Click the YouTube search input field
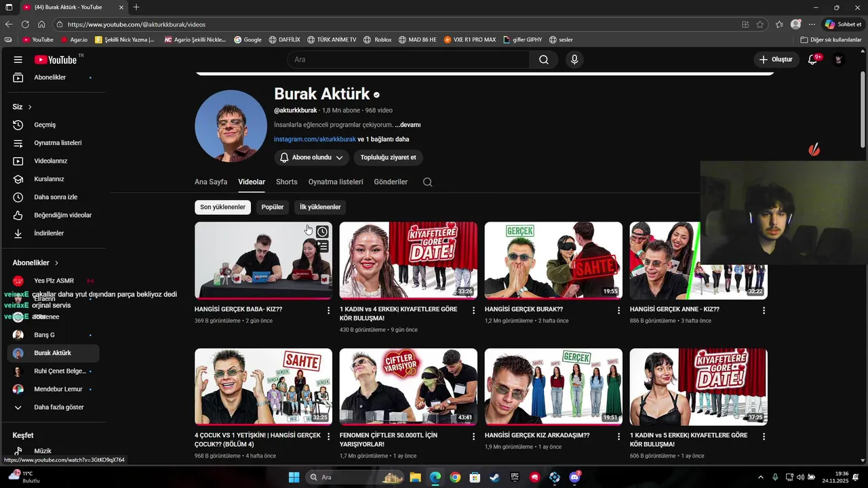 coord(408,60)
